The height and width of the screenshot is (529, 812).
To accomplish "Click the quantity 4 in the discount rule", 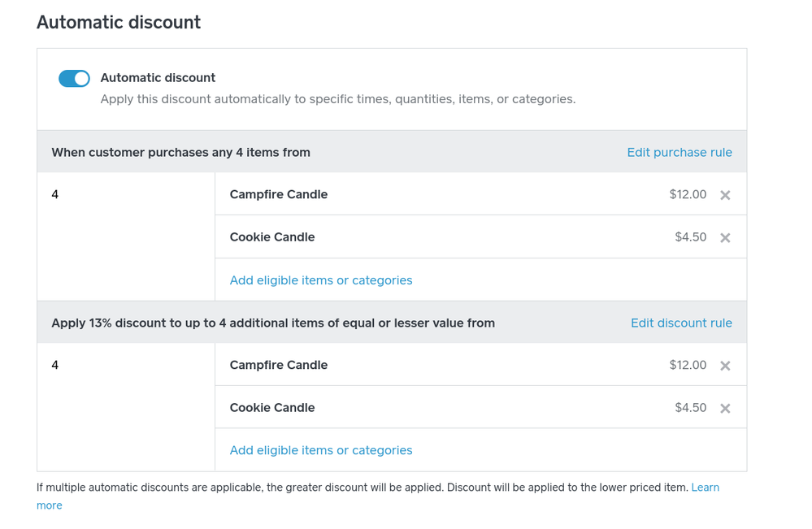I will pos(55,366).
